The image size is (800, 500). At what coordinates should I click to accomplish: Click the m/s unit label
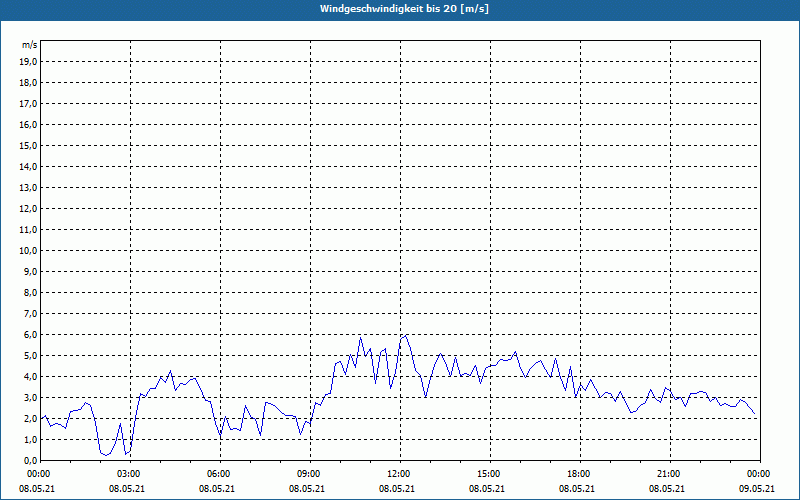pyautogui.click(x=29, y=45)
